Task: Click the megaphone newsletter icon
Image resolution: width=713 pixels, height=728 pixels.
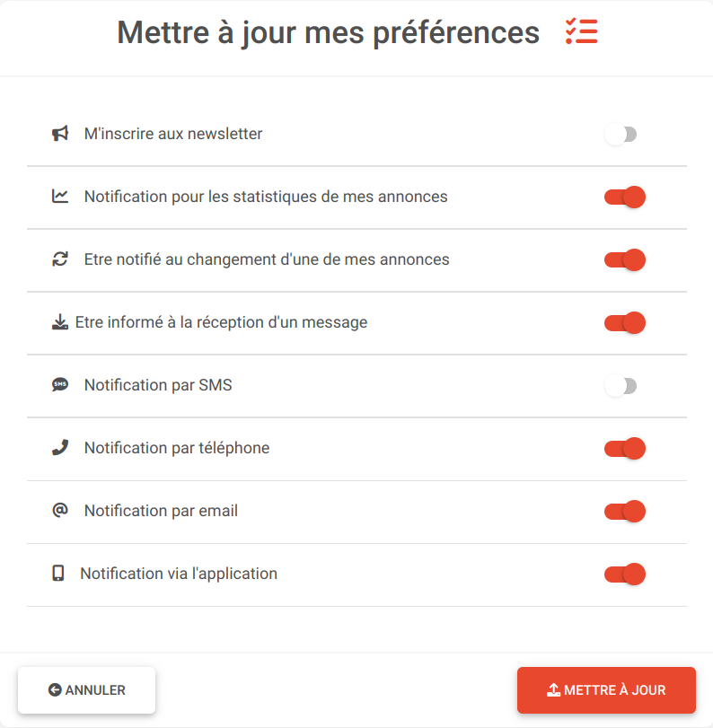Action: (60, 134)
